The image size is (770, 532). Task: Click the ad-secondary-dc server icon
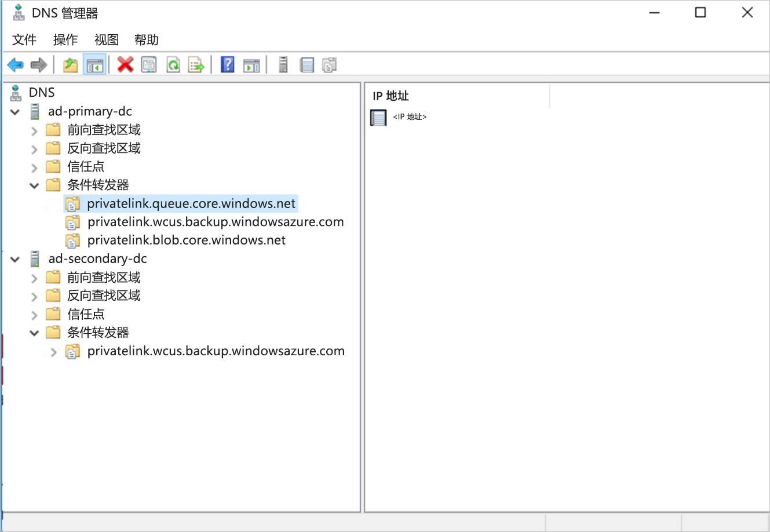point(35,258)
